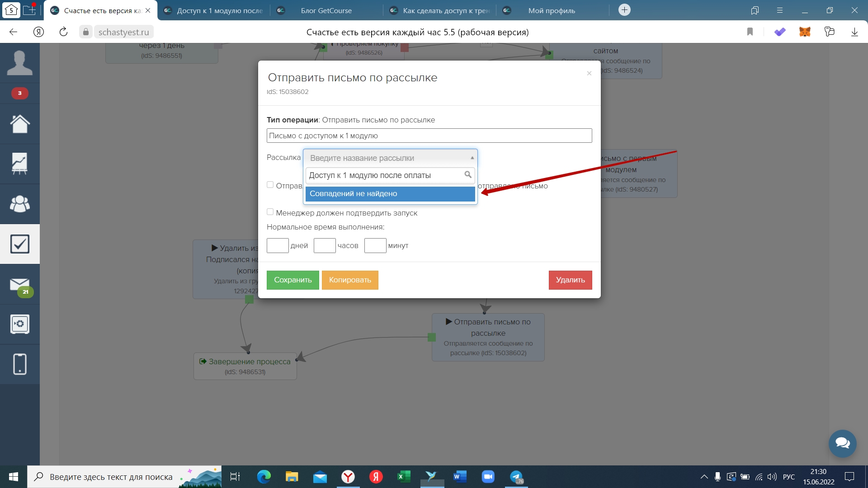868x488 pixels.
Task: Switch to 'Мой профиль' browser tab
Action: click(551, 10)
